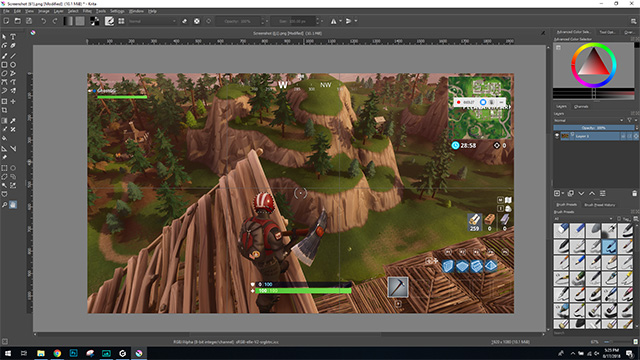Delete layer with trash icon
The image size is (640, 360).
[634, 193]
